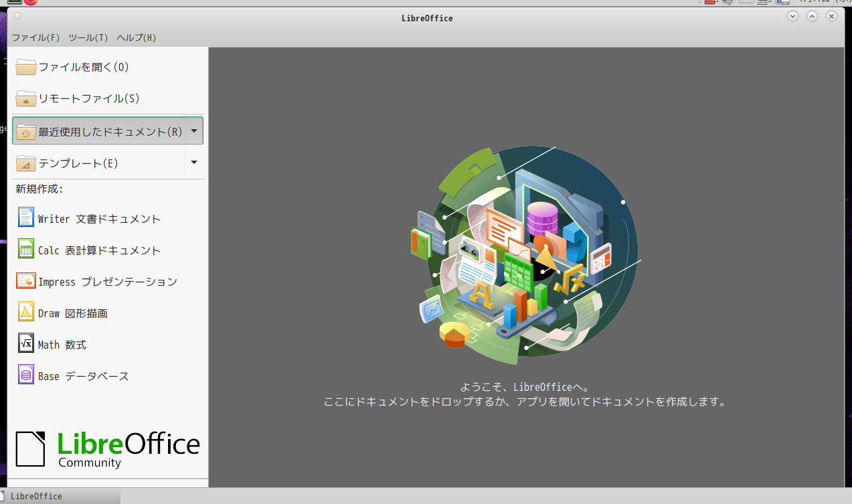The image size is (852, 504).
Task: Create a new Writer document
Action: pos(87,218)
